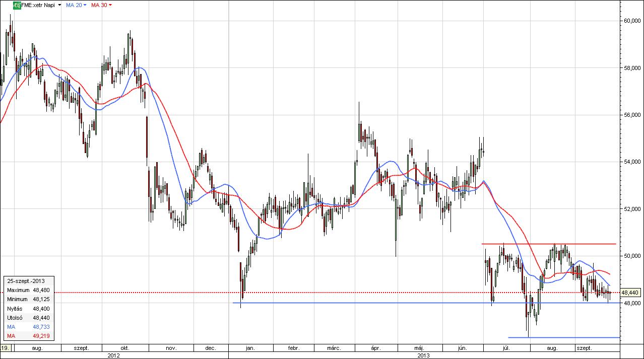Click the márc. month label

click(334, 348)
